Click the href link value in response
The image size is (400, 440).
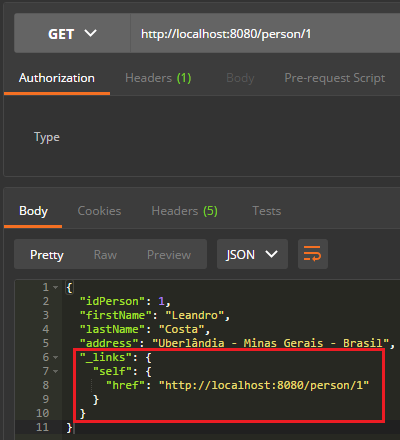(x=264, y=385)
